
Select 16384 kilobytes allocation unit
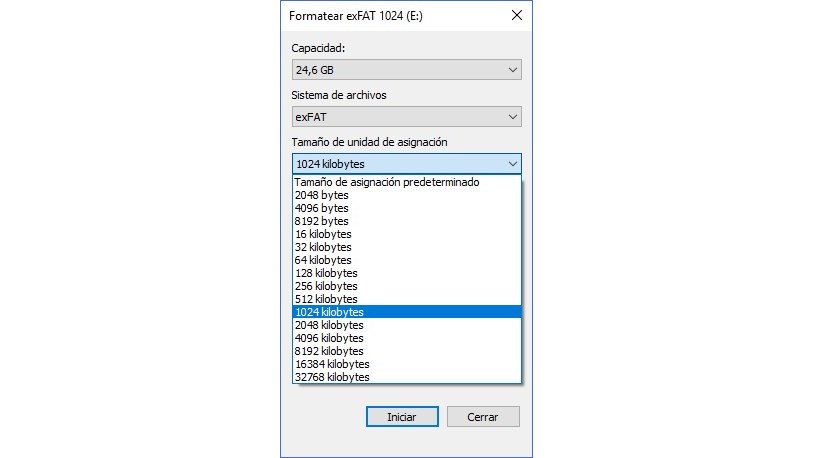406,364
